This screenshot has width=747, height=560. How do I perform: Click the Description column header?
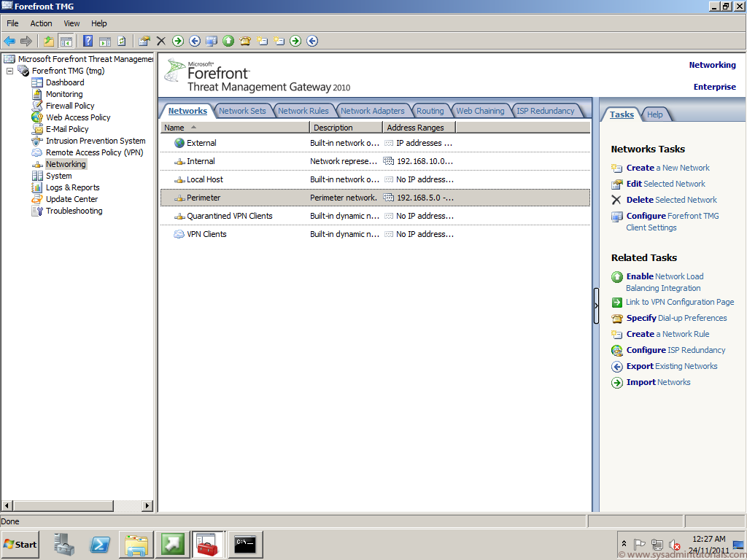click(x=347, y=128)
